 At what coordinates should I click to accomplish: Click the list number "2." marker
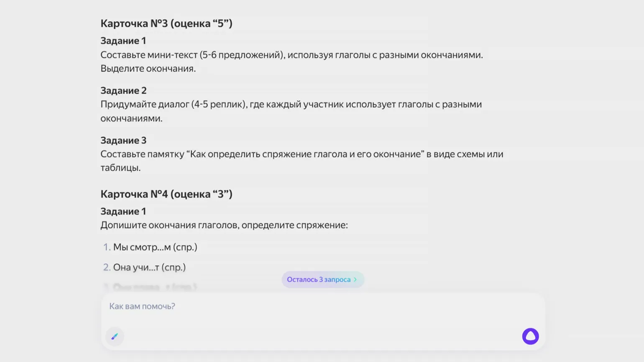pyautogui.click(x=107, y=267)
